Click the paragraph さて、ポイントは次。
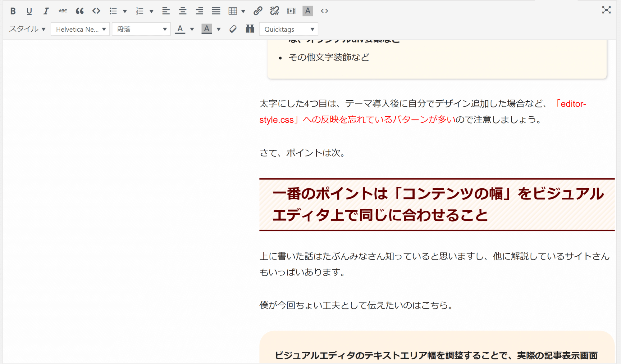 [303, 153]
